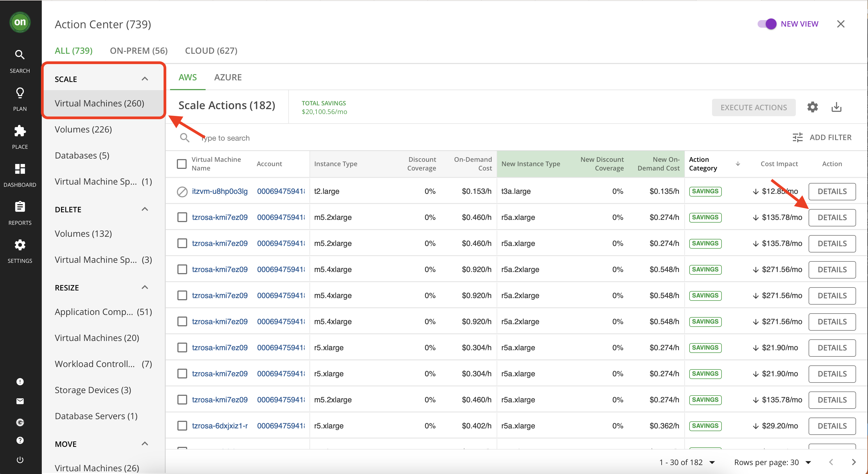Viewport: 868px width, 474px height.
Task: Click the ADD FILTER sliders icon
Action: (x=797, y=138)
